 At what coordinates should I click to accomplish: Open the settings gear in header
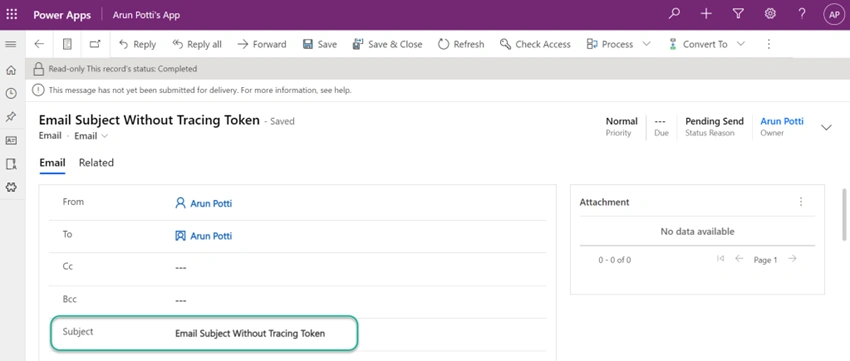tap(770, 14)
